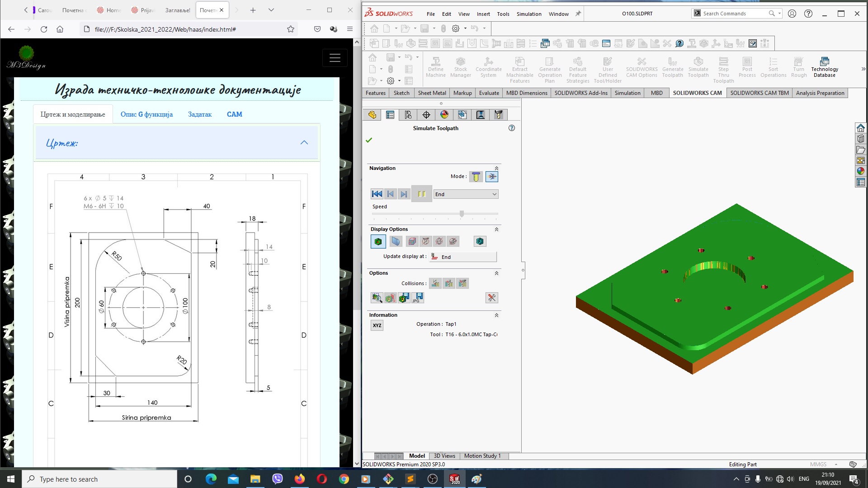Click the Define Machine tool
The image size is (868, 488).
pyautogui.click(x=435, y=67)
